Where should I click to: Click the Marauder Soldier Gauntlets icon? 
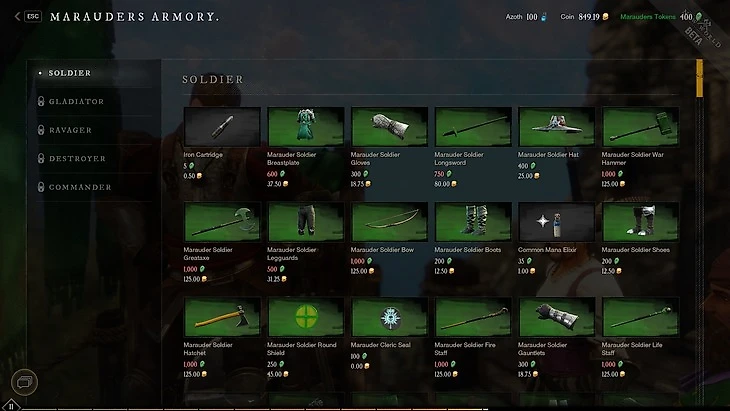tap(556, 317)
